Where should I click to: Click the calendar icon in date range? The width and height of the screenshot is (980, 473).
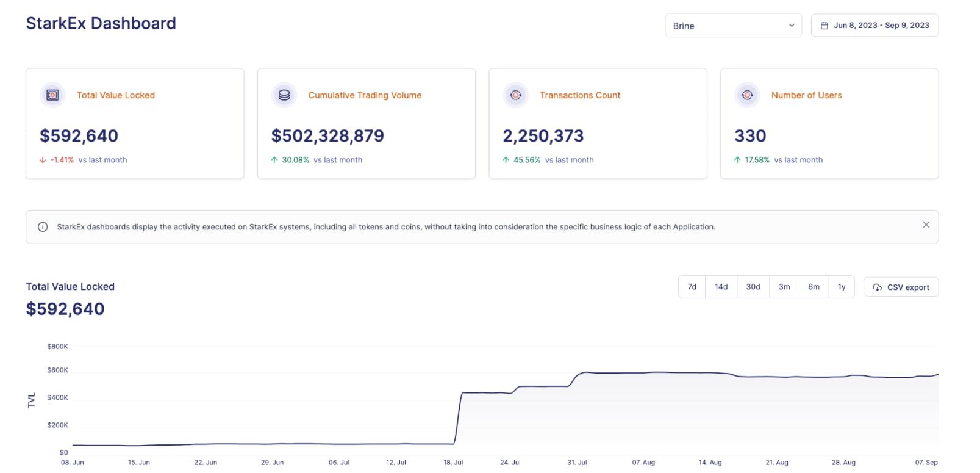coord(824,26)
